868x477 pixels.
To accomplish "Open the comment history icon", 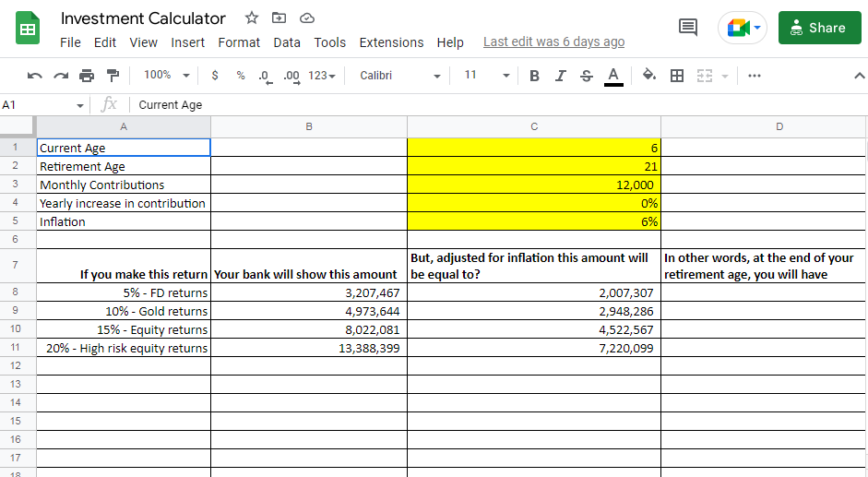I will tap(687, 27).
